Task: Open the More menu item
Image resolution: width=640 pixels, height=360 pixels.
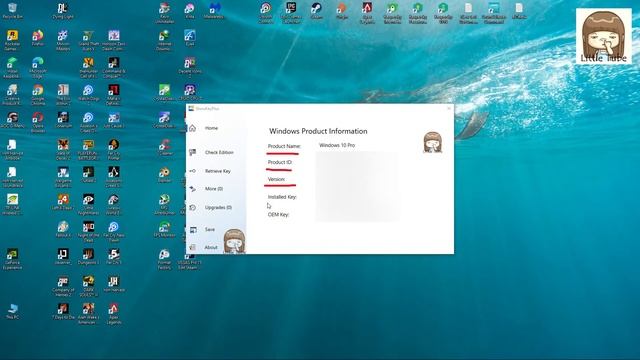Action: point(213,189)
